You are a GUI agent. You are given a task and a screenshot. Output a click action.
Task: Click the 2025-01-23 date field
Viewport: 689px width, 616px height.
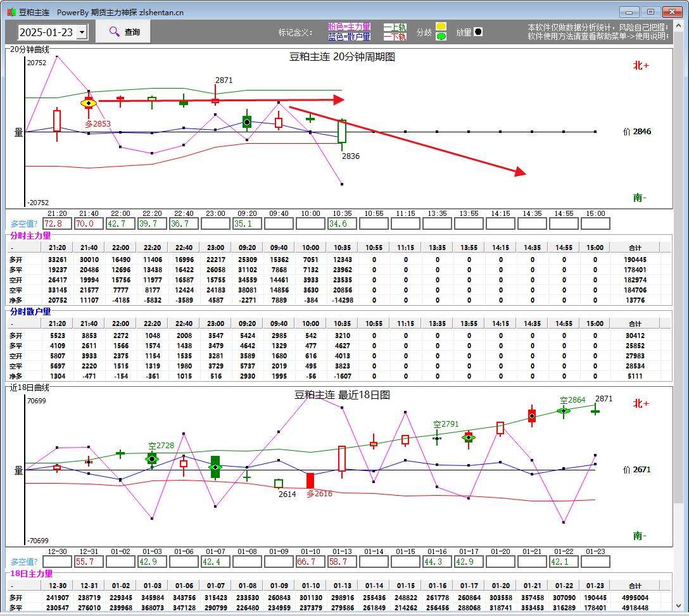[46, 32]
